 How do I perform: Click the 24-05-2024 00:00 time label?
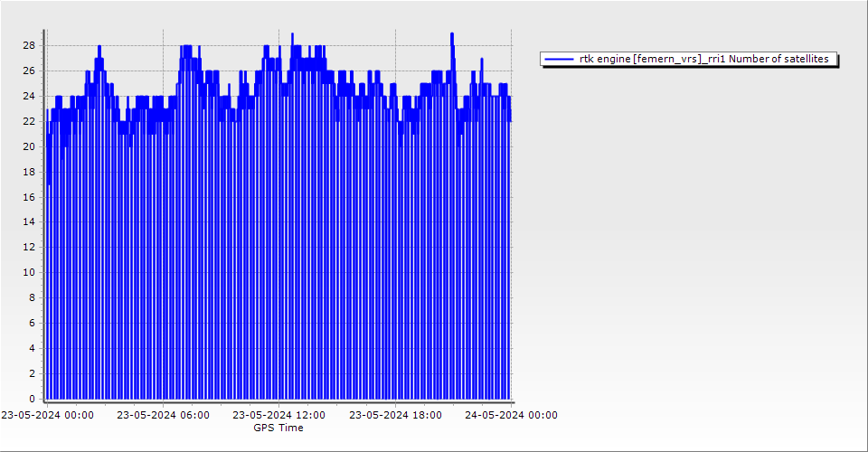click(511, 416)
